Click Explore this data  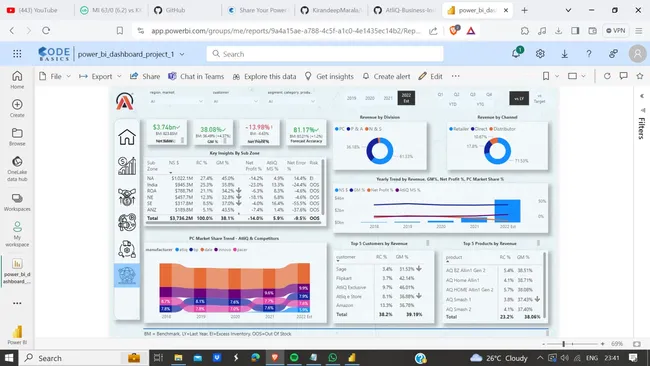point(264,76)
